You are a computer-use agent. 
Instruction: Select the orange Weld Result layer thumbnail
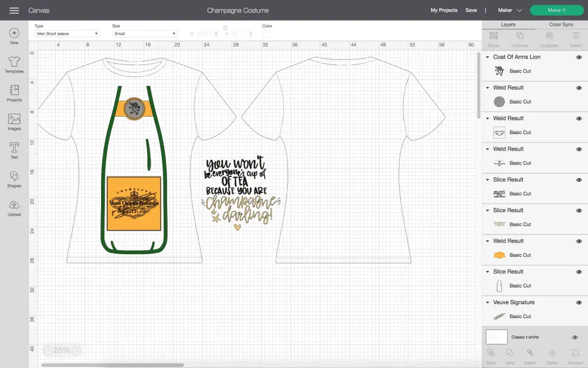click(x=499, y=255)
